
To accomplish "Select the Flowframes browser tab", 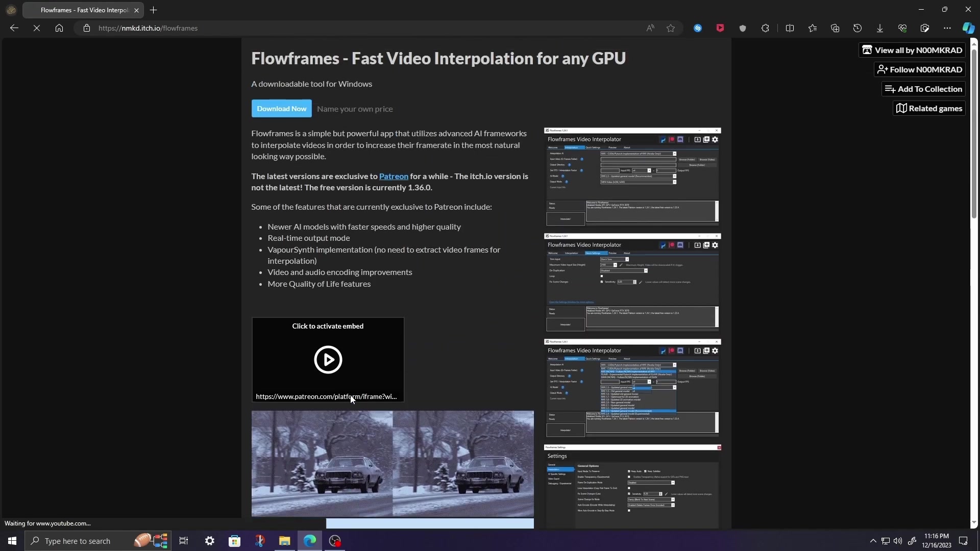I will click(x=82, y=10).
